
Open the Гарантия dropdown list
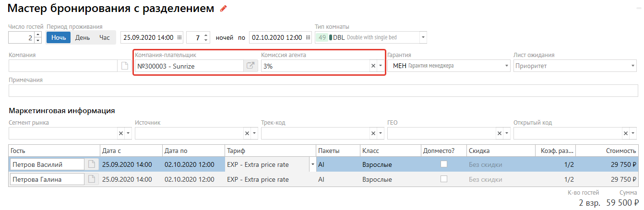[x=507, y=66]
